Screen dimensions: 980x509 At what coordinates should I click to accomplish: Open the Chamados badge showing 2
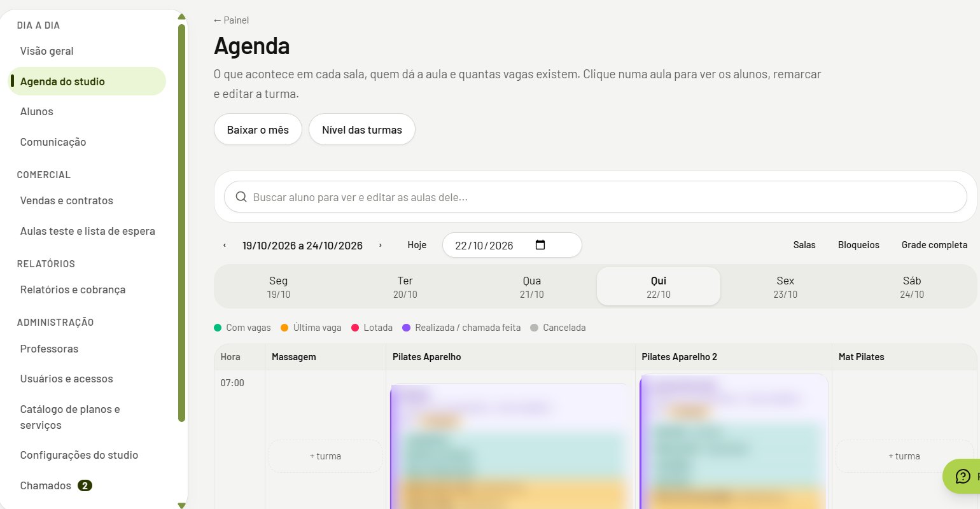pos(85,485)
